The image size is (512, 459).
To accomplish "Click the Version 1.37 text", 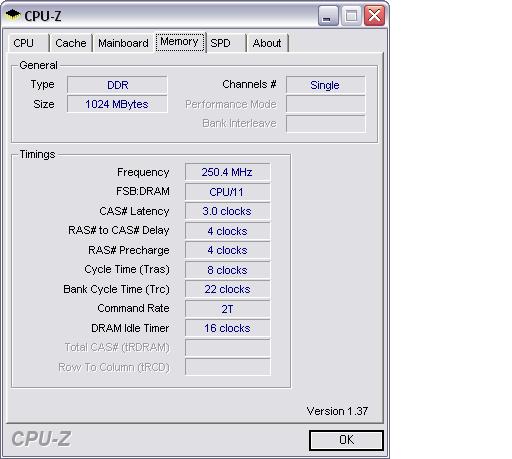I will [337, 411].
